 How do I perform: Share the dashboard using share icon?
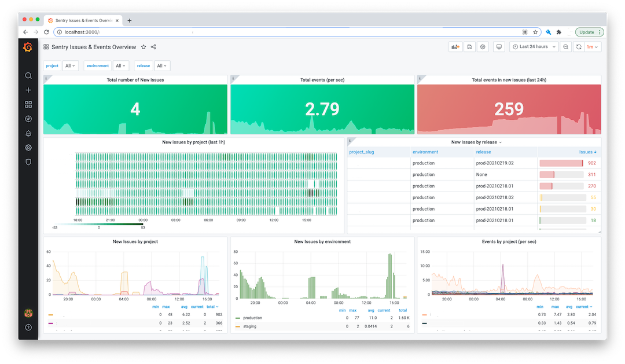pos(153,47)
